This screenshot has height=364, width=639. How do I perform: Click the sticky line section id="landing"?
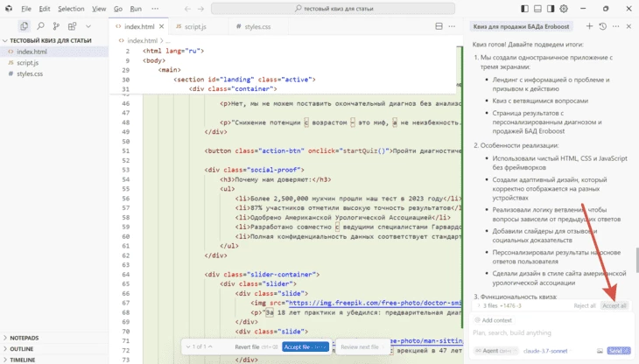click(x=244, y=80)
